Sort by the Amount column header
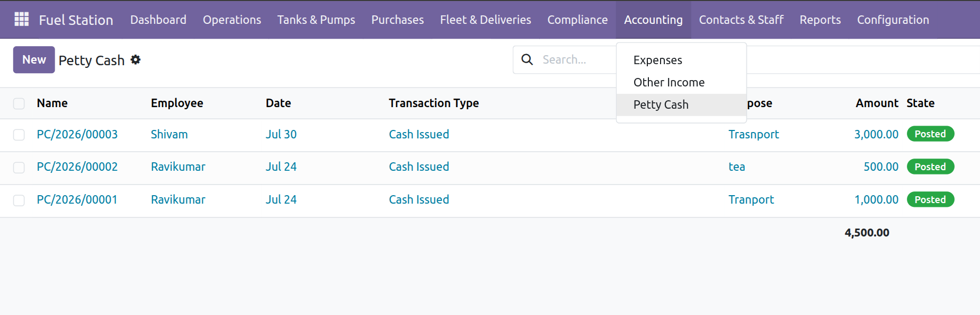Image resolution: width=980 pixels, height=315 pixels. [877, 103]
